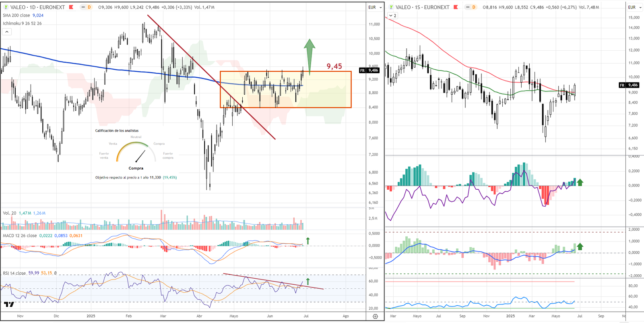
Task: Click the SMA value 9,024
Action: point(38,15)
